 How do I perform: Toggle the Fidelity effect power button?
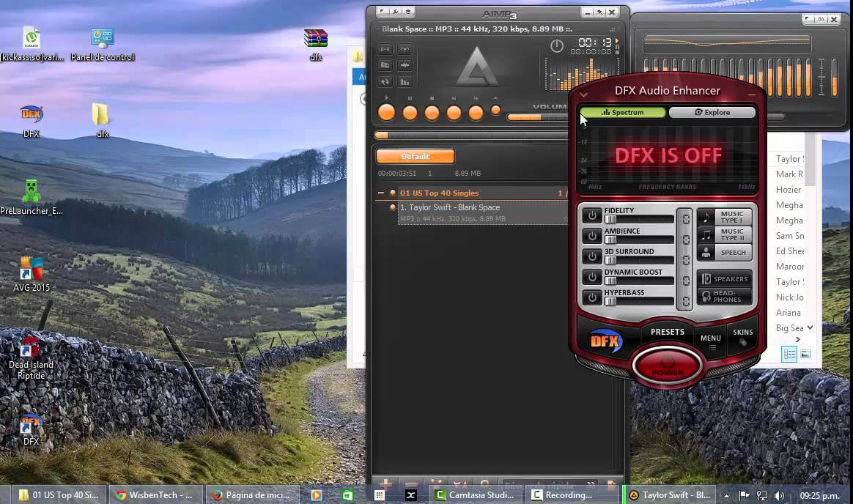pos(592,216)
